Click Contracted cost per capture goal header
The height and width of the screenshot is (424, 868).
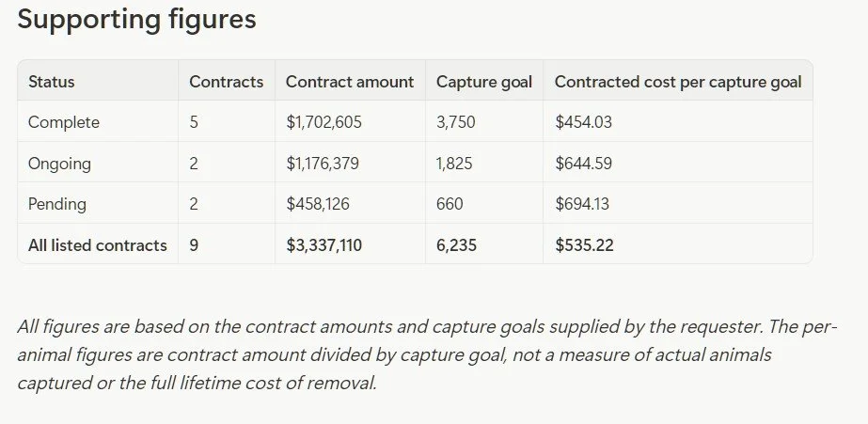(x=678, y=82)
